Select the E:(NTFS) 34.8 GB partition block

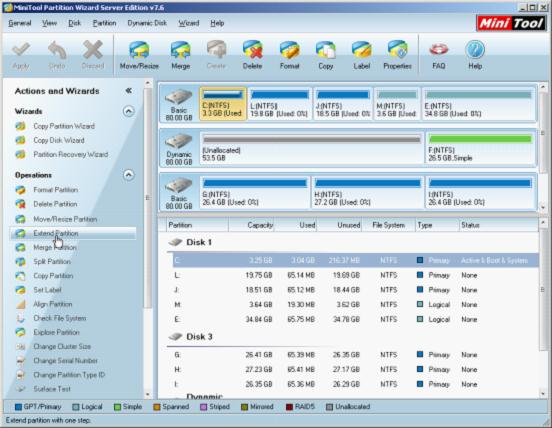478,104
